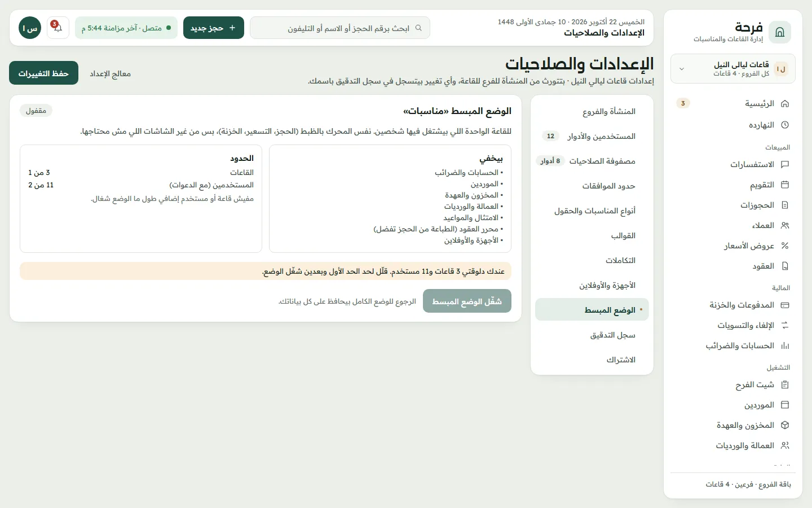This screenshot has width=812, height=508.
Task: Select the الوضع المبسط settings section
Action: coord(592,310)
